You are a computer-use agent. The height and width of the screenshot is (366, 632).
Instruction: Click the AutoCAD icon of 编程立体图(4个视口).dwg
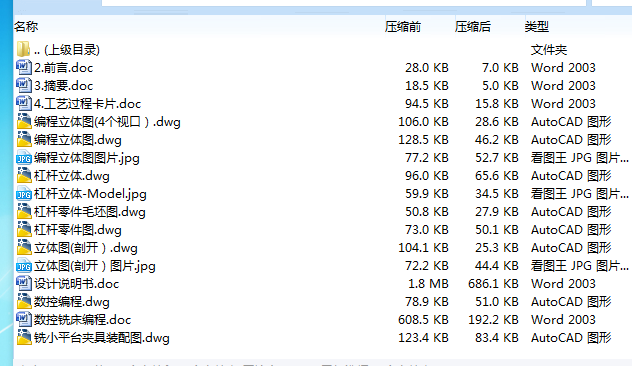[23, 121]
